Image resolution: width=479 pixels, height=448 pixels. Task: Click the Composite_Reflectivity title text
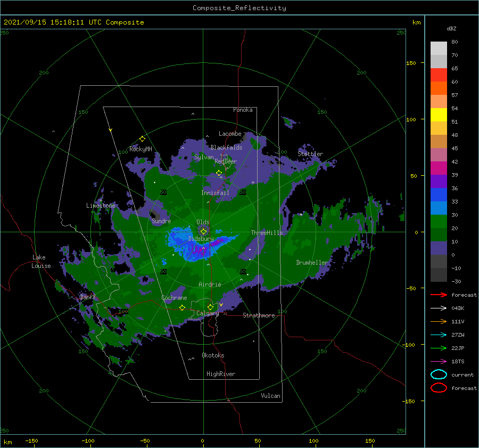click(x=240, y=8)
